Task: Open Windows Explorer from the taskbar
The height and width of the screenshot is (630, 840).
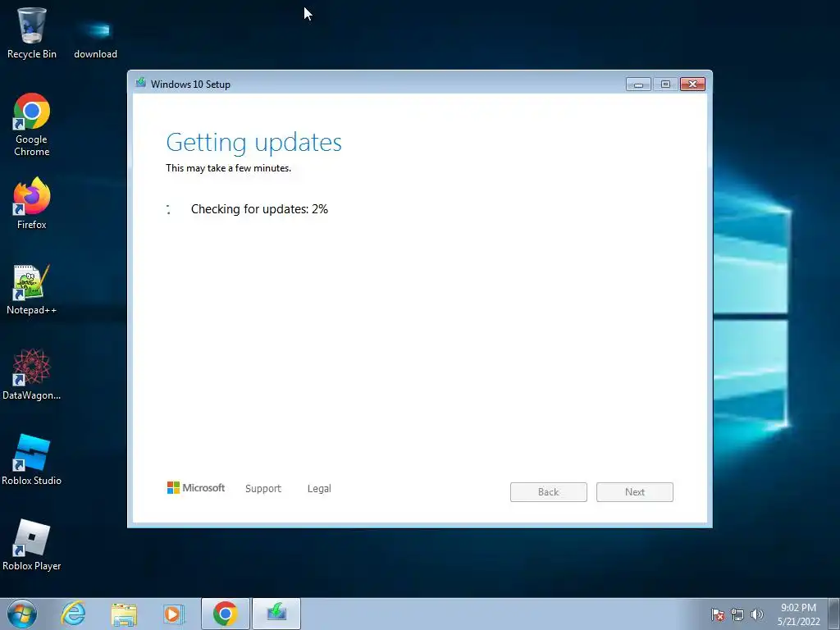Action: (x=124, y=614)
